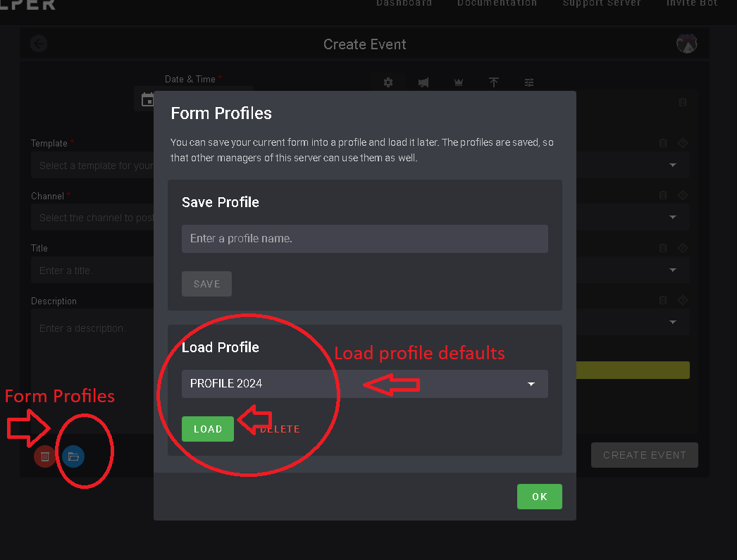Click the blue folder Form Profiles icon
The image size is (737, 560).
(73, 456)
